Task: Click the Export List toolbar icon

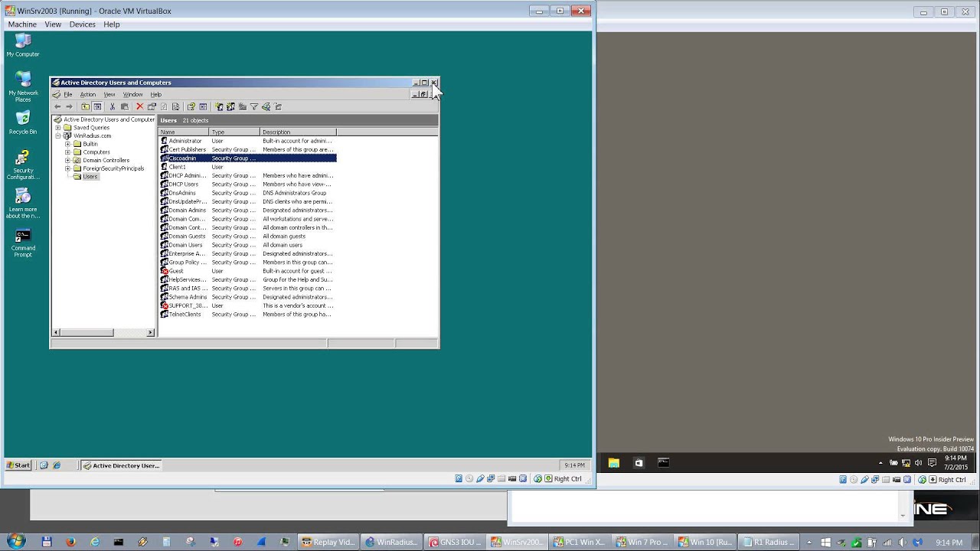Action: (175, 106)
